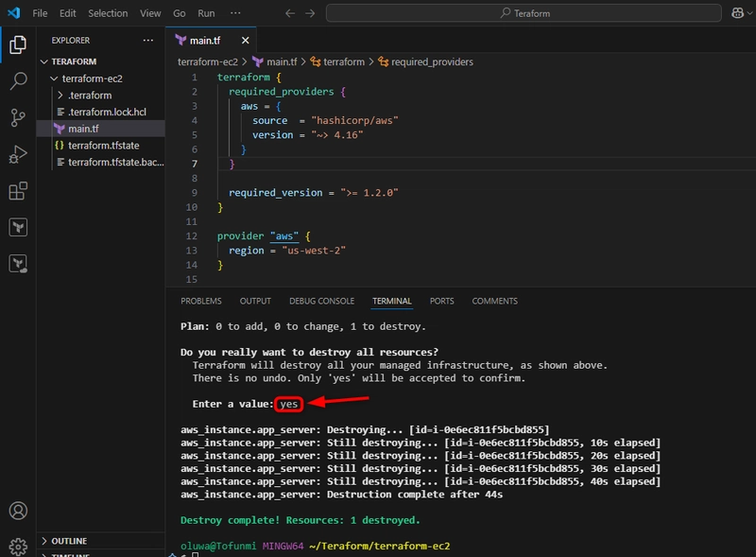Click the ~/Teraform/terraform-ec2 terminal prompt path

[380, 546]
